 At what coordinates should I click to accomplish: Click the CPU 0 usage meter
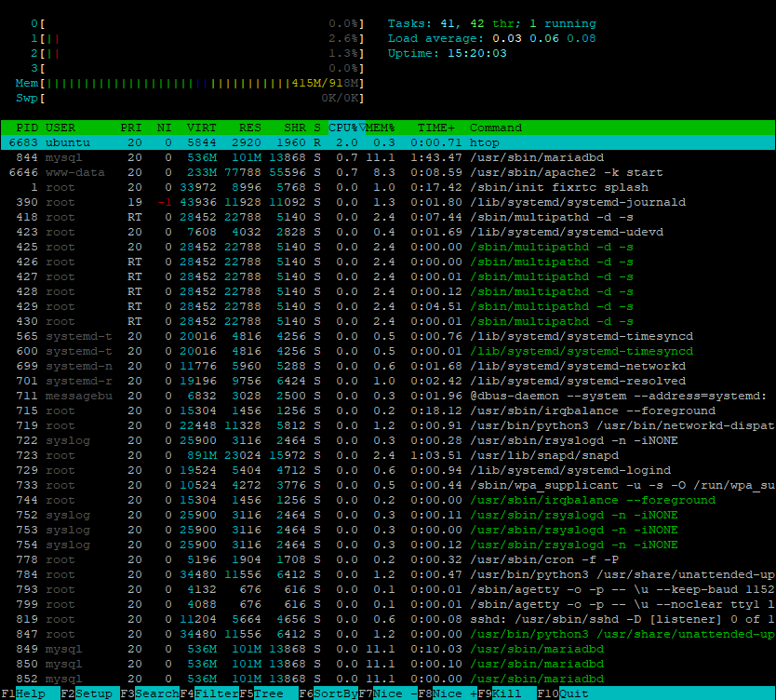197,24
